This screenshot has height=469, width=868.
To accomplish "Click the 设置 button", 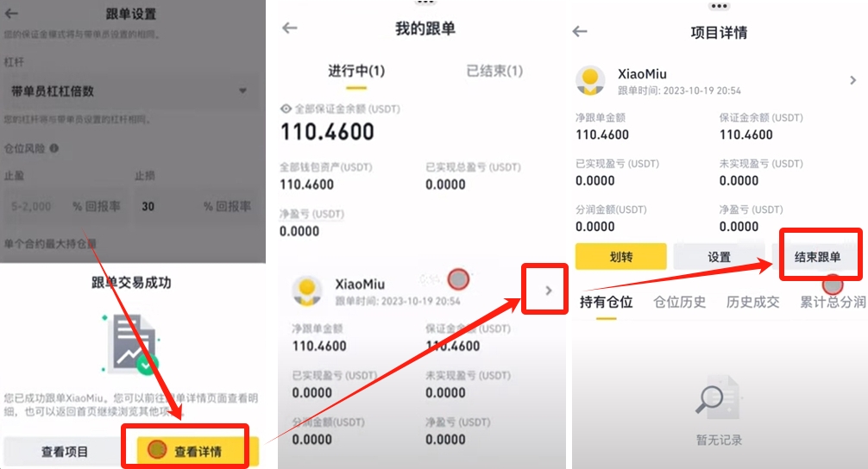I will point(719,257).
